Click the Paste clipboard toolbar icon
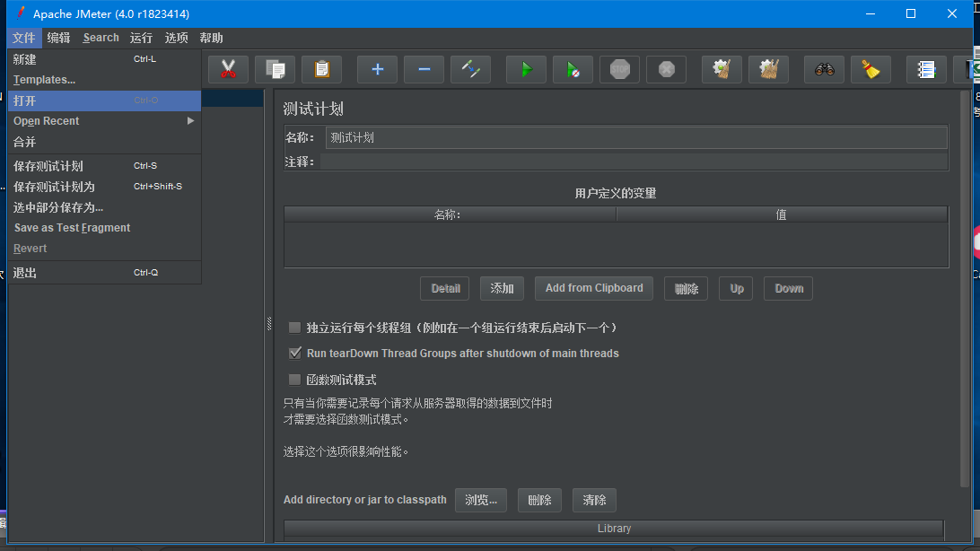Image resolution: width=980 pixels, height=551 pixels. (x=322, y=69)
